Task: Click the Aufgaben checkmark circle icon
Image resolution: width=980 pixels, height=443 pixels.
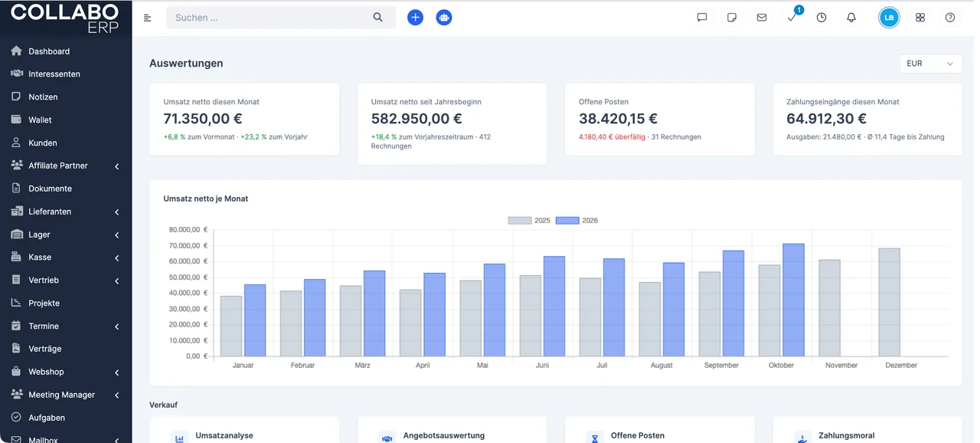Action: [x=16, y=418]
